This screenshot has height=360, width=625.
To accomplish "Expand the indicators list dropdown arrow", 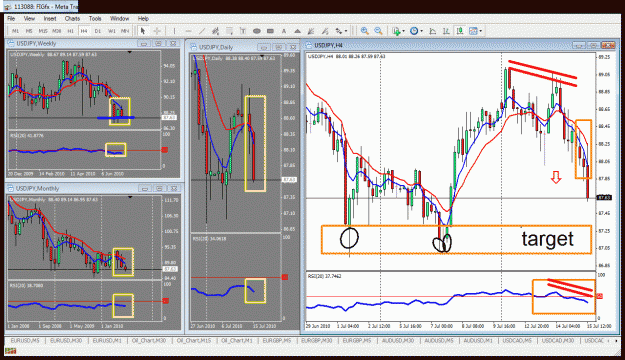I will point(403,31).
